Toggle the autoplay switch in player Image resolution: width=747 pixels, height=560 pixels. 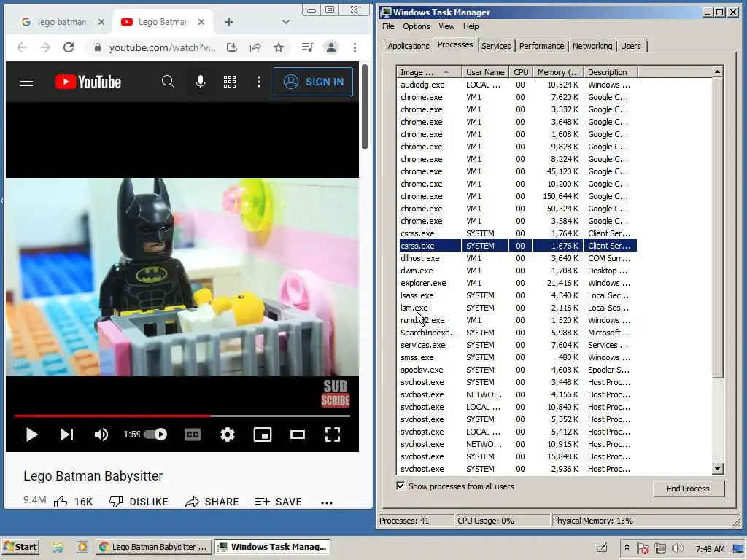(x=155, y=435)
